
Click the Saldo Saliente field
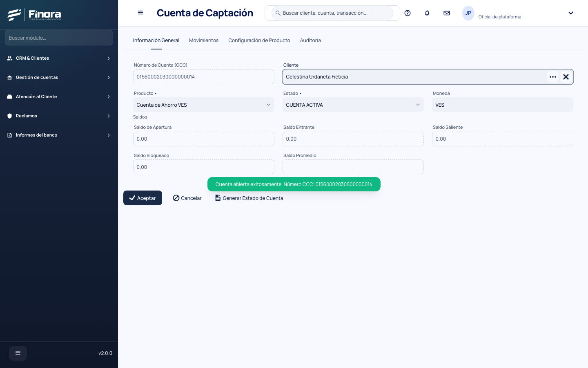tap(503, 139)
